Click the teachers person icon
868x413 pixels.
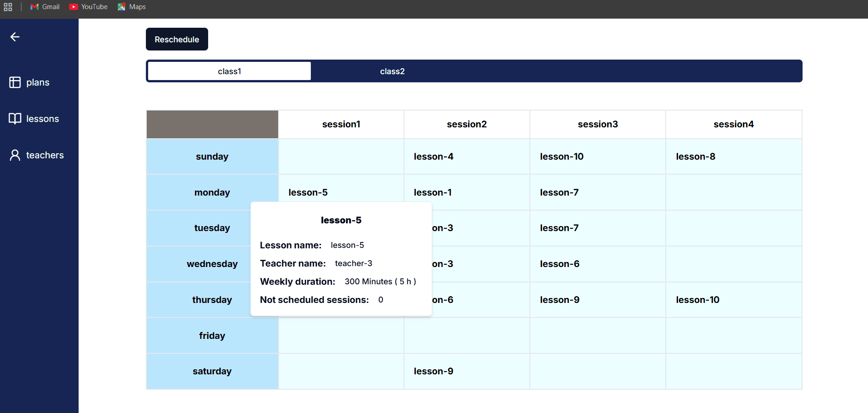pyautogui.click(x=15, y=155)
